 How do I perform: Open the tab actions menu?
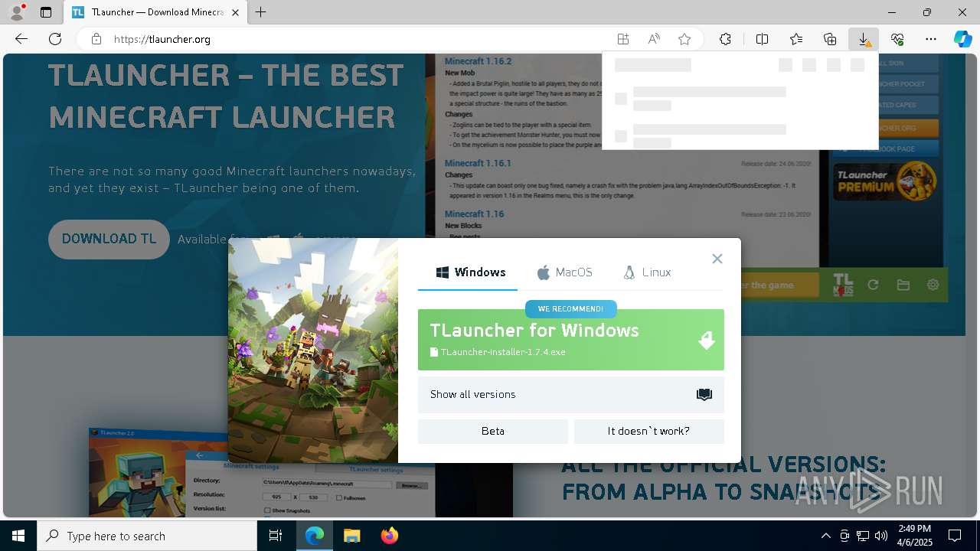[46, 12]
